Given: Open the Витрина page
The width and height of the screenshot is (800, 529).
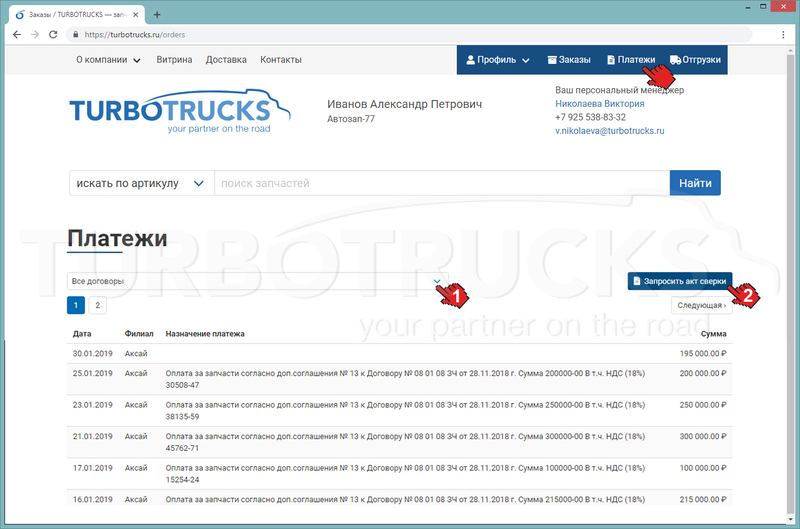Looking at the screenshot, I should [174, 60].
